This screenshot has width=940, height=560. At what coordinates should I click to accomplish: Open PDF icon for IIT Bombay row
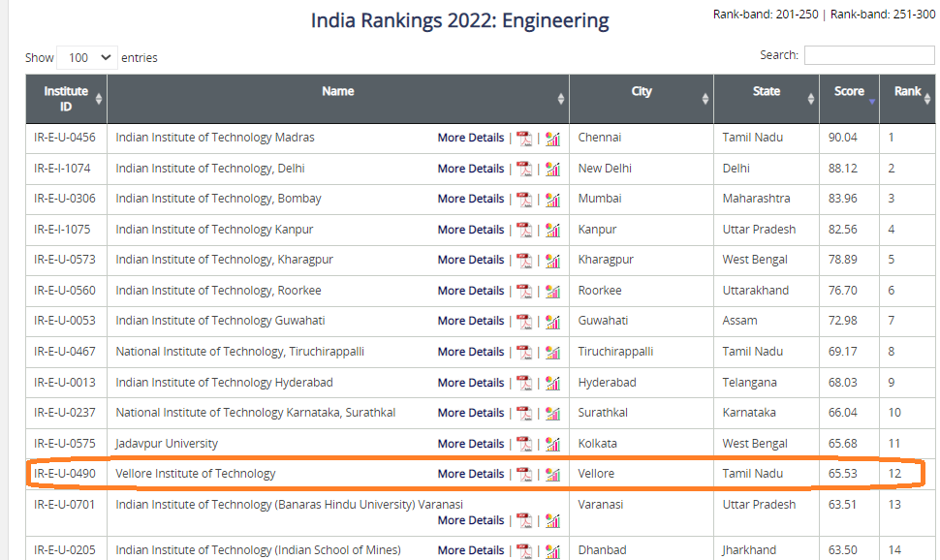click(524, 199)
